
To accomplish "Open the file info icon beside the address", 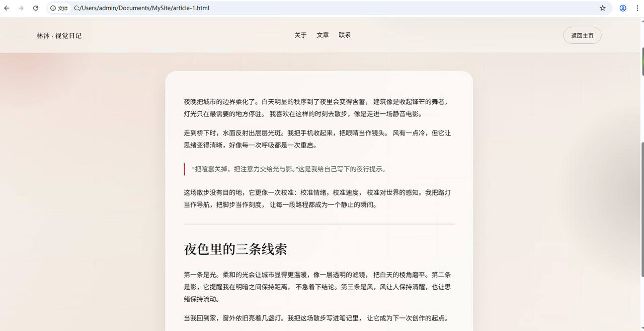I will coord(53,8).
